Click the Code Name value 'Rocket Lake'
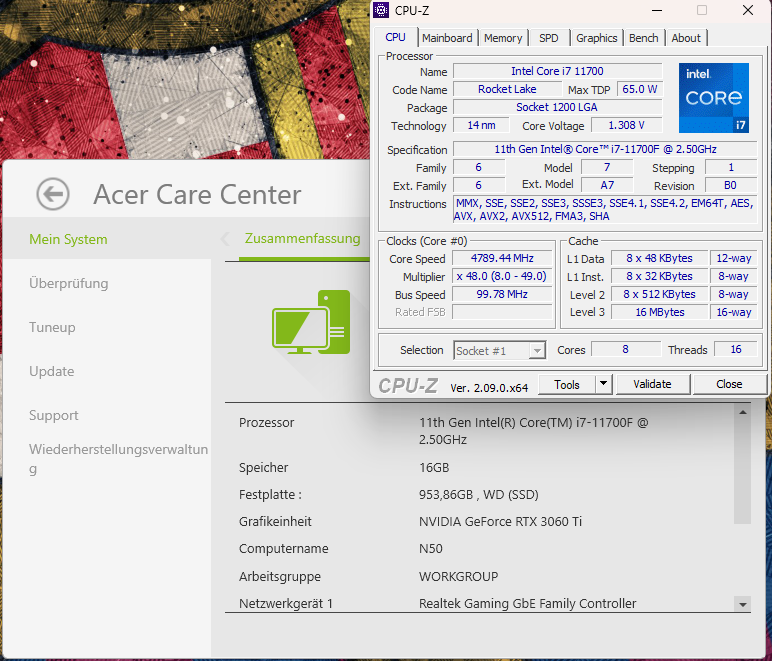 [507, 90]
